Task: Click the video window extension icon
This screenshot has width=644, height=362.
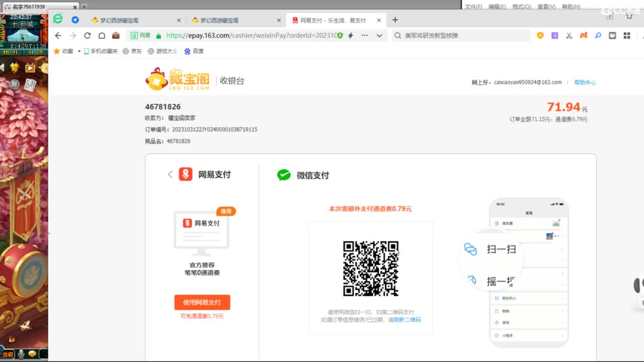Action: pos(612,36)
